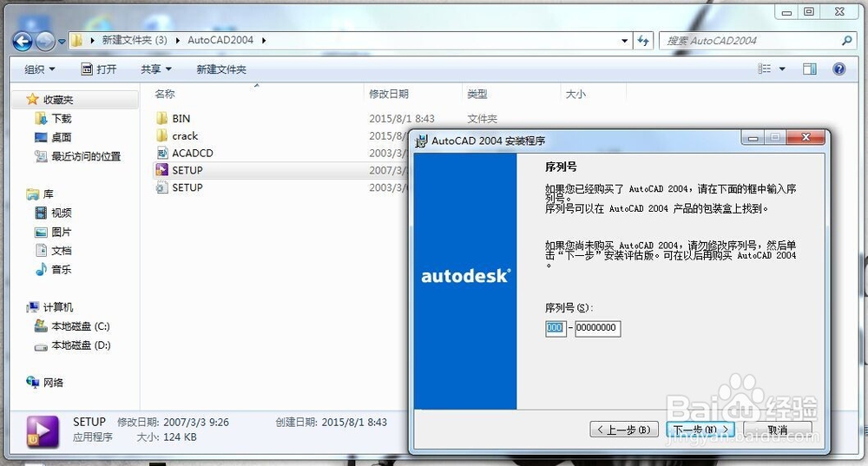The height and width of the screenshot is (466, 868).
Task: Close the Explorer window
Action: 839,12
